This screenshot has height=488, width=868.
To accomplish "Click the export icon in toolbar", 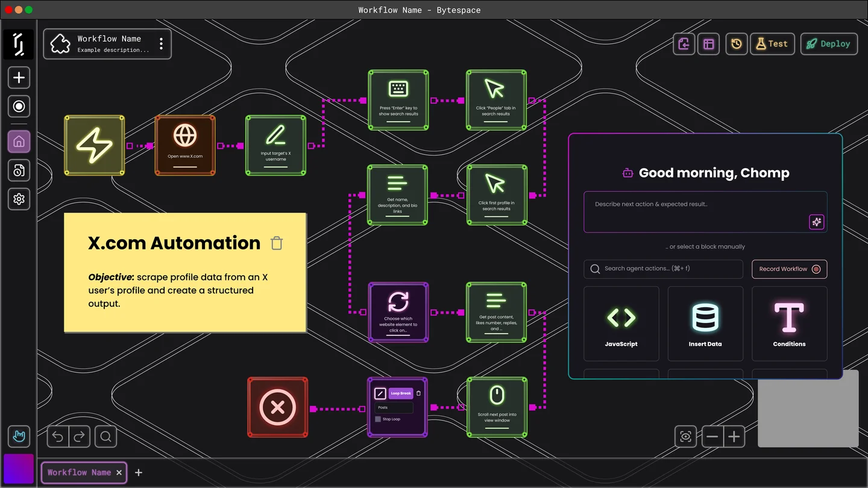I will pos(684,44).
